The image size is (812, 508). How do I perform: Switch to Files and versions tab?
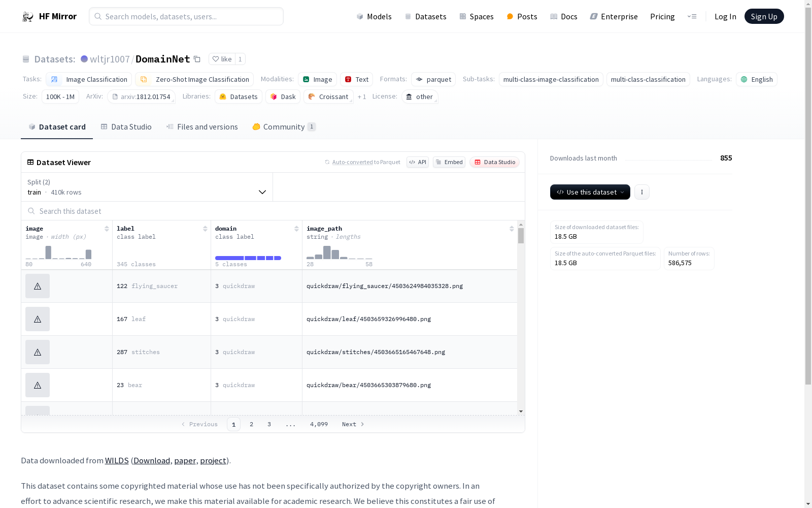202,127
